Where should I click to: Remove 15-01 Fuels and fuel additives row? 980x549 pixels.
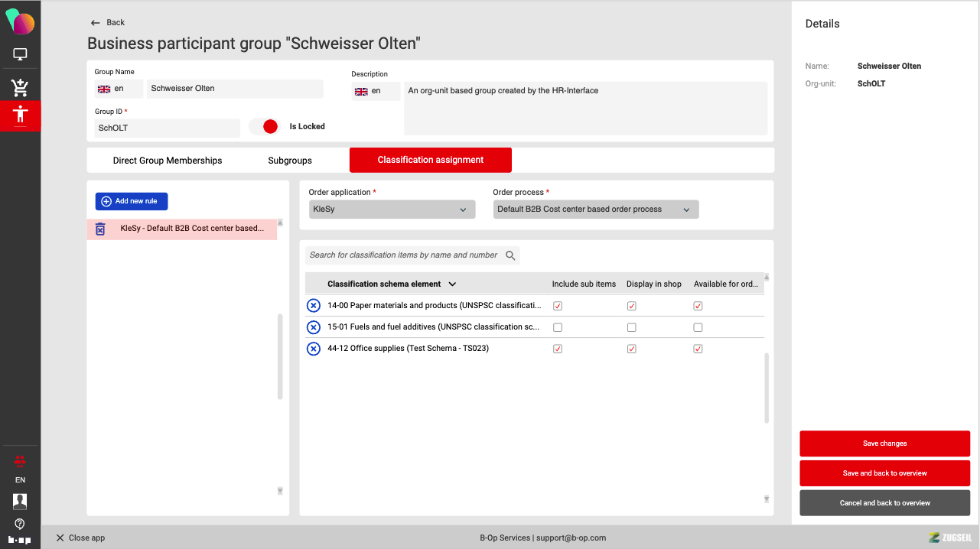tap(314, 327)
